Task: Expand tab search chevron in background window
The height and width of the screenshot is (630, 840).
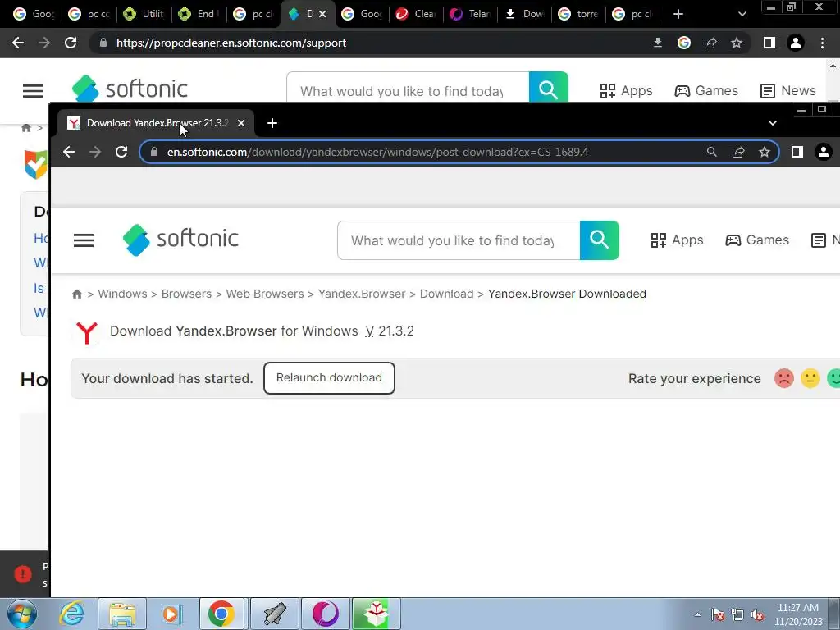Action: coord(742,14)
